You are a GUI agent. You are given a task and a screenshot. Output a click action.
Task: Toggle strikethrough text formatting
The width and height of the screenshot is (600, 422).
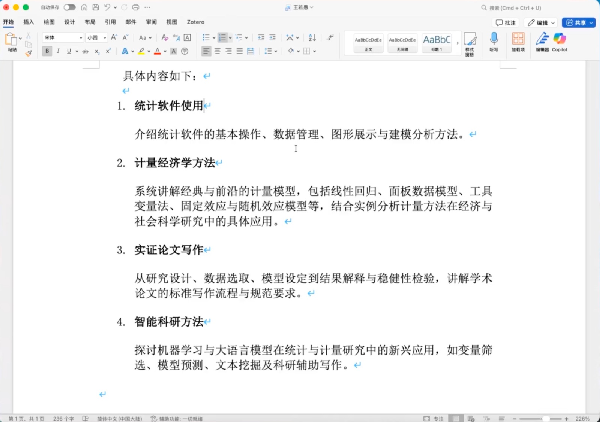tap(84, 51)
